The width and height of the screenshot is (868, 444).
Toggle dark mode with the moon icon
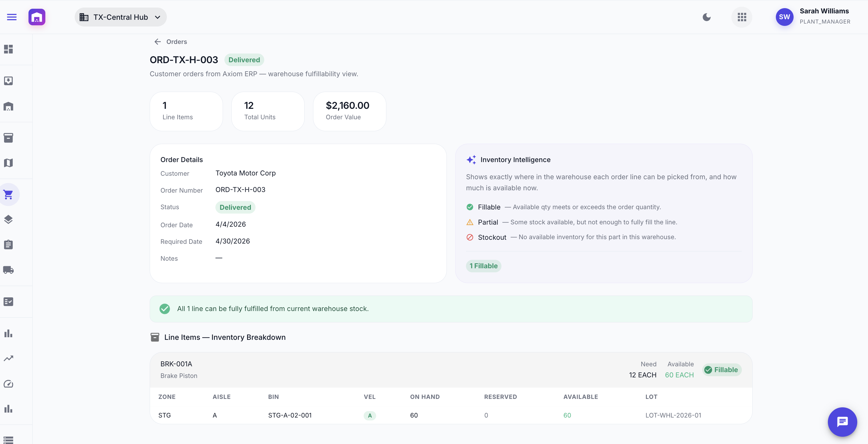(x=707, y=17)
